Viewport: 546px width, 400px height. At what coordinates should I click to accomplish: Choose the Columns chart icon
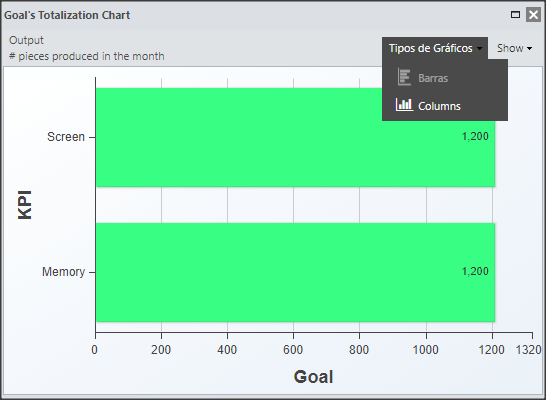tap(404, 105)
